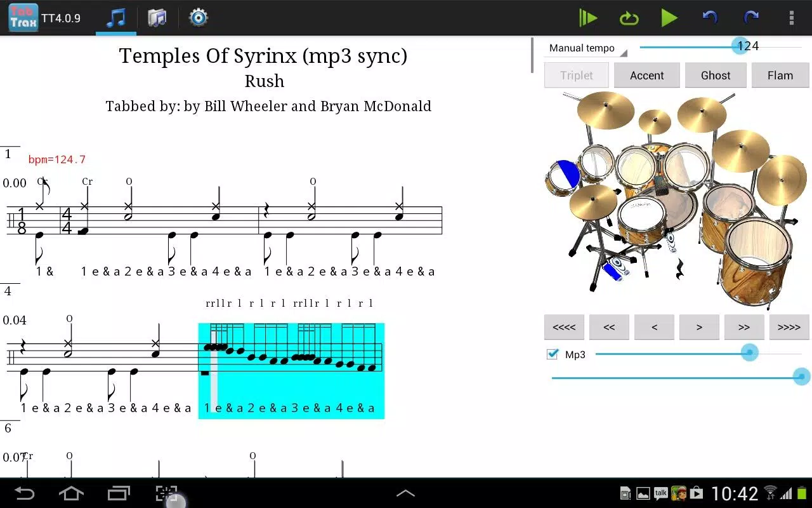Step forward with >> button
This screenshot has width=812, height=508.
(x=744, y=327)
